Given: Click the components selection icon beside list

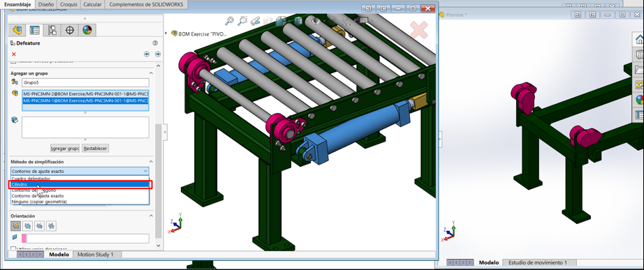Looking at the screenshot, I should pos(15,93).
